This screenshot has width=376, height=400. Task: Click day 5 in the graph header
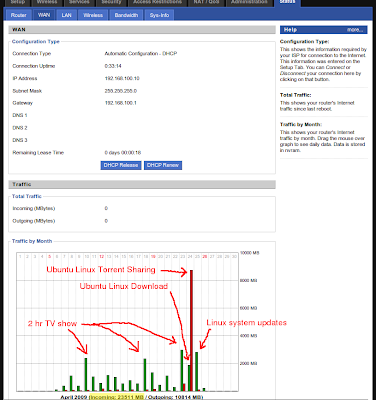tap(49, 256)
